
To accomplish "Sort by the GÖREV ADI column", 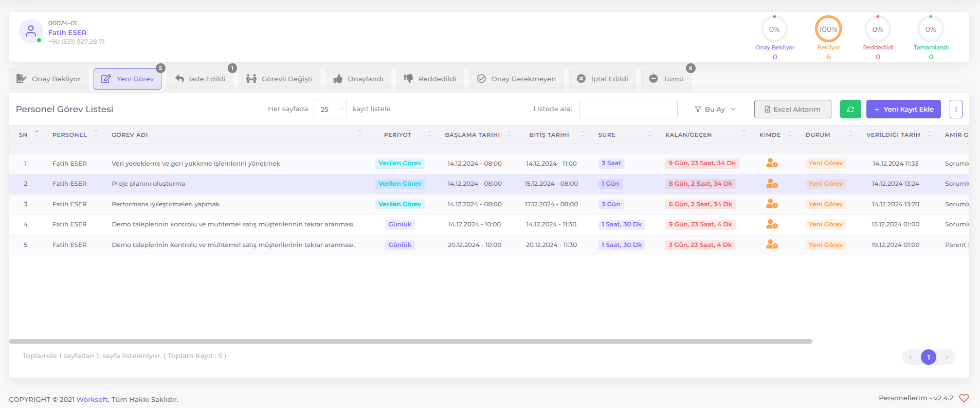I will [237, 134].
